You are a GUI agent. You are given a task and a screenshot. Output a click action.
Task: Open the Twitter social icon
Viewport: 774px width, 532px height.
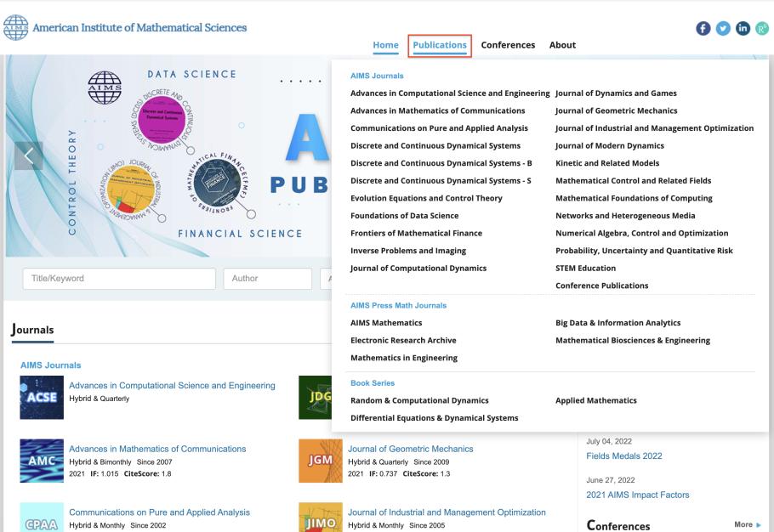point(723,28)
